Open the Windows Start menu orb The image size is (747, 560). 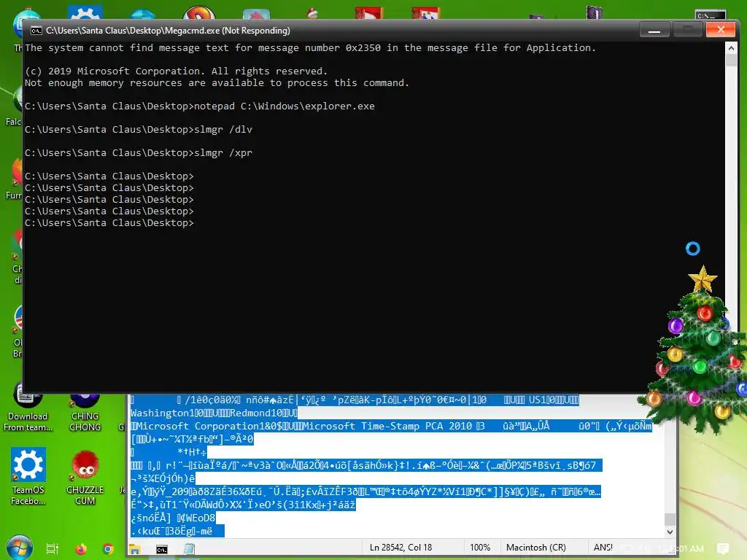(x=20, y=548)
